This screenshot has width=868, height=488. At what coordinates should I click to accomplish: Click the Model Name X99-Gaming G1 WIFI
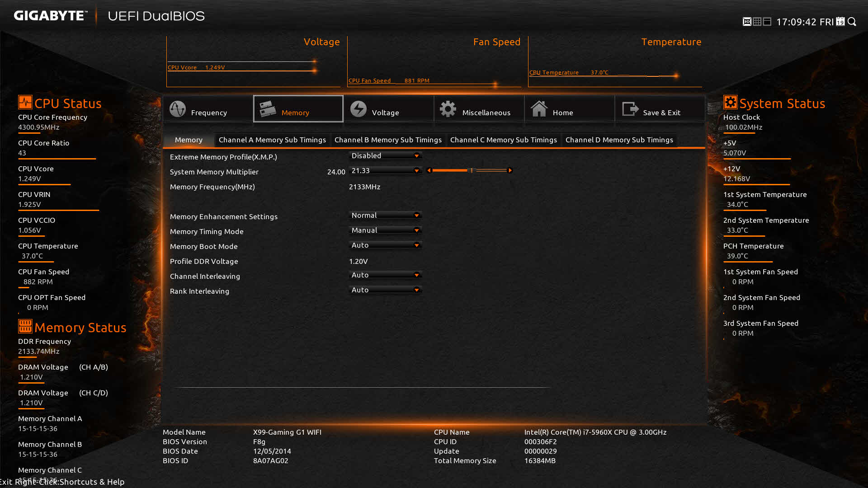click(287, 432)
